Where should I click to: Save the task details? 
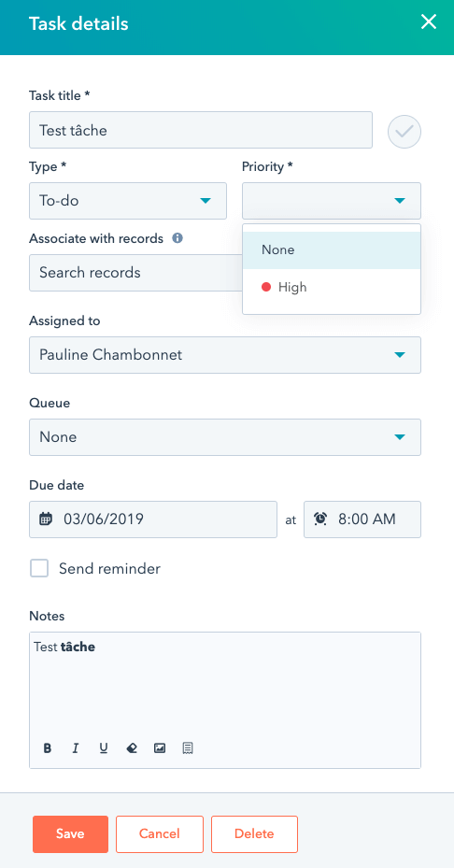pos(70,834)
